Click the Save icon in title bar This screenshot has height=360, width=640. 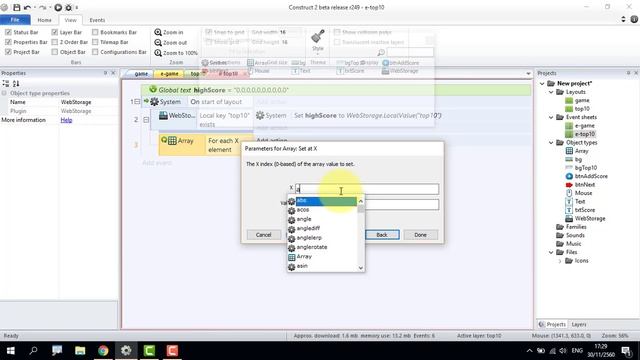pos(16,7)
